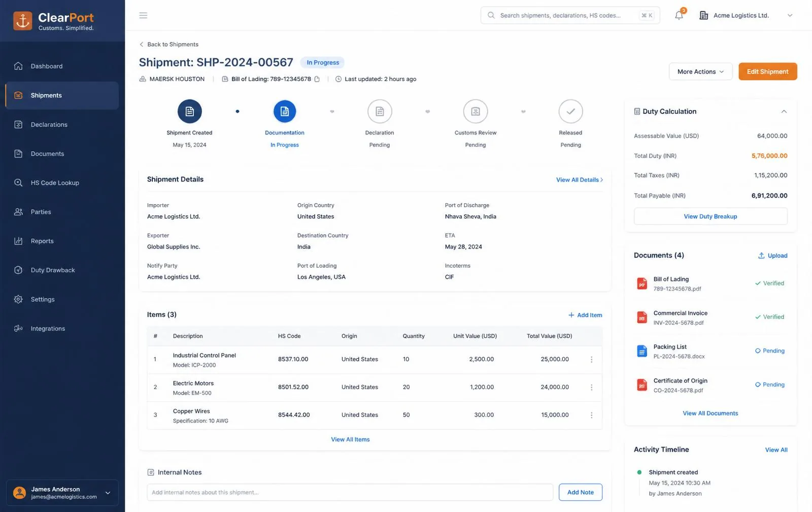Click the clock icon near Last updated
812x512 pixels.
339,79
